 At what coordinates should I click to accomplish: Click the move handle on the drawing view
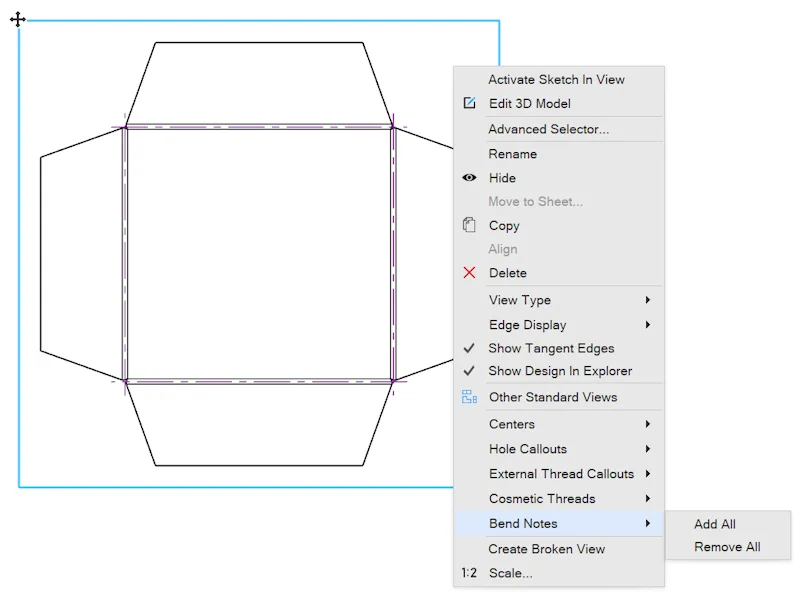pyautogui.click(x=18, y=19)
